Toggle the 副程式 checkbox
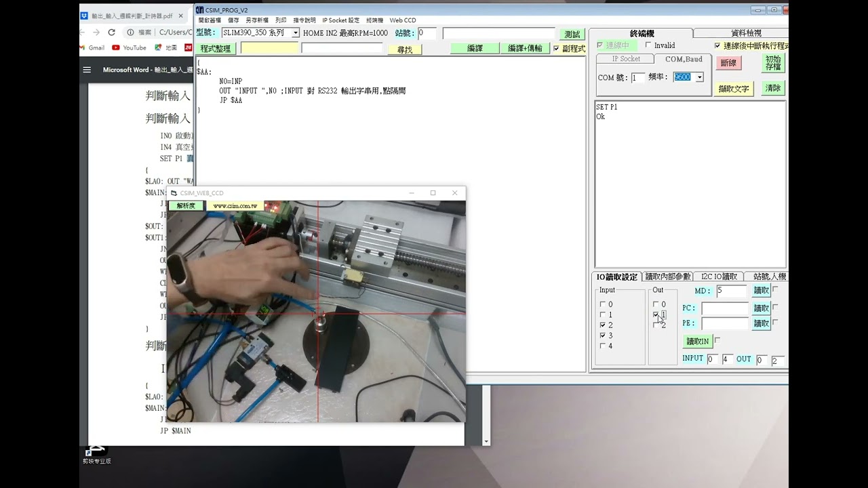The width and height of the screenshot is (868, 488). (x=557, y=49)
